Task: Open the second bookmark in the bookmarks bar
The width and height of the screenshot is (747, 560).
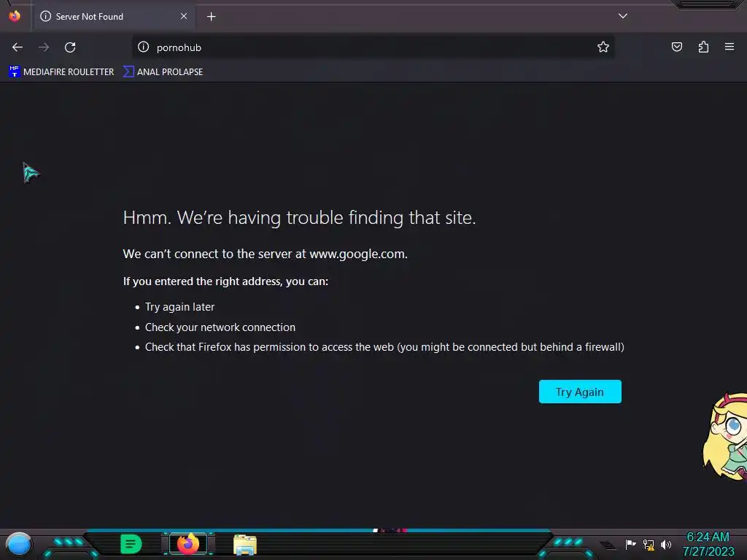Action: pyautogui.click(x=163, y=72)
